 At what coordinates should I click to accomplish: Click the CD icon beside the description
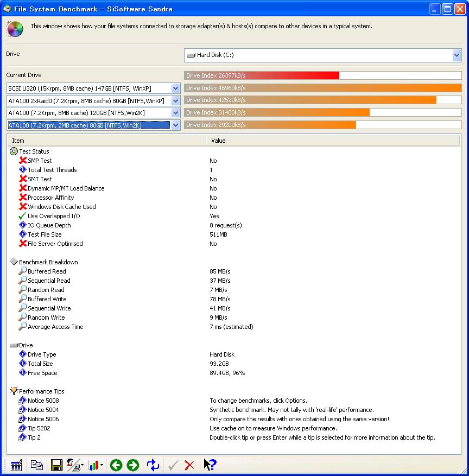(15, 29)
